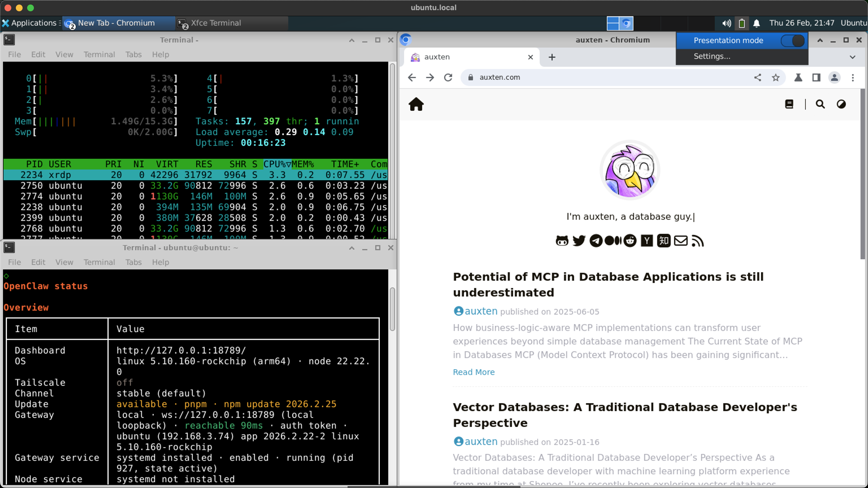Open site search via the magnifier icon

click(820, 104)
